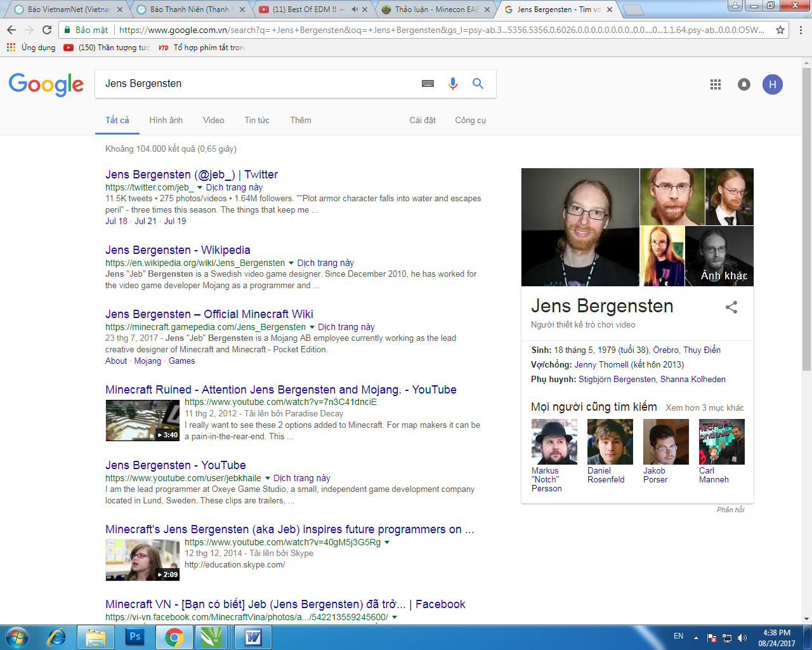Screen dimensions: 812x650
Task: Open the Official Minecraft Wiki result
Action: click(x=209, y=314)
